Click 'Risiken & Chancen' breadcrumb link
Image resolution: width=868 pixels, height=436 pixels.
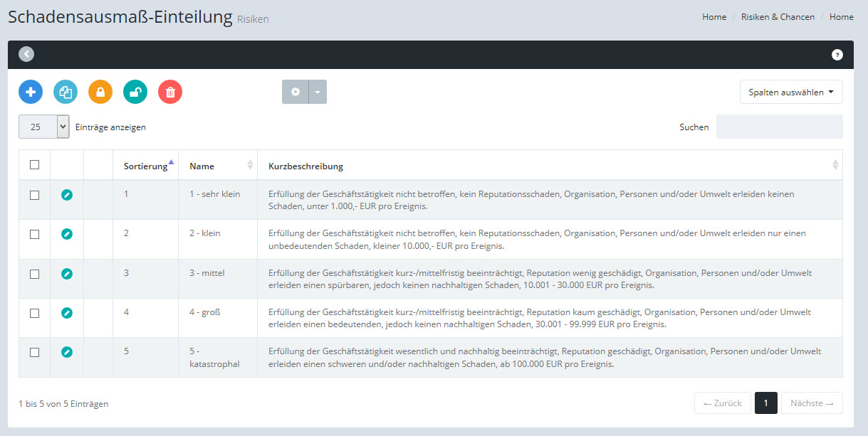(x=778, y=17)
